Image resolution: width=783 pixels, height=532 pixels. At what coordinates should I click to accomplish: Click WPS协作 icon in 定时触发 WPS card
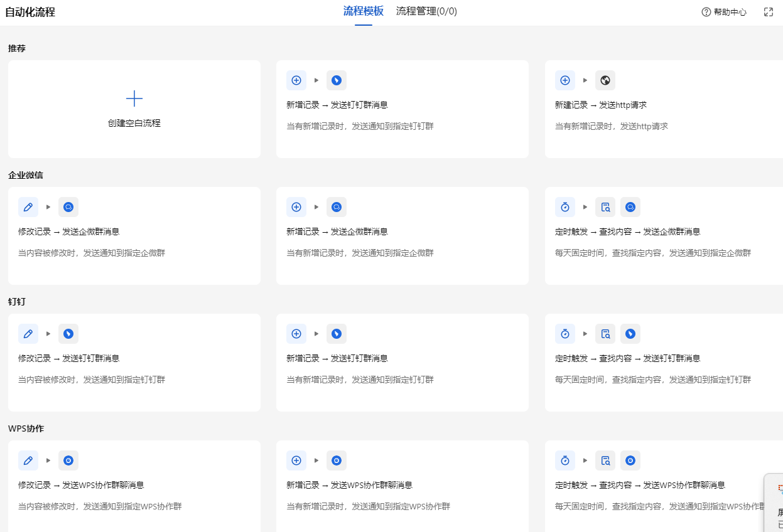tap(630, 460)
